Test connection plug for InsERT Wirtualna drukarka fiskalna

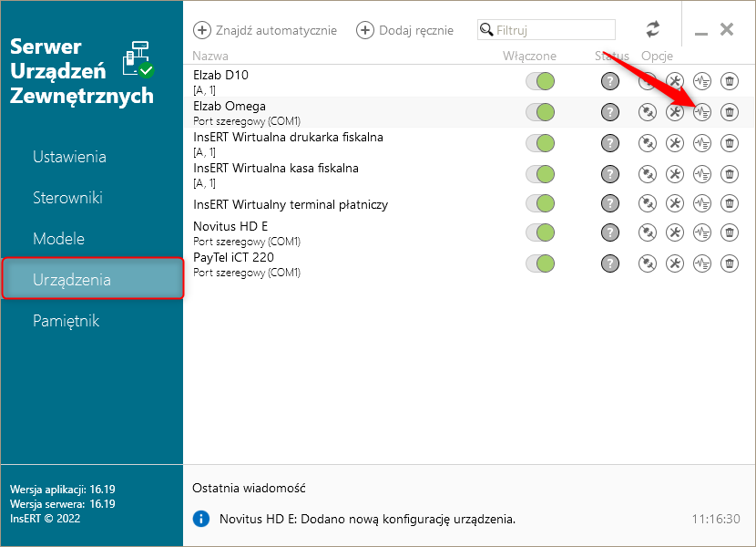coord(648,143)
